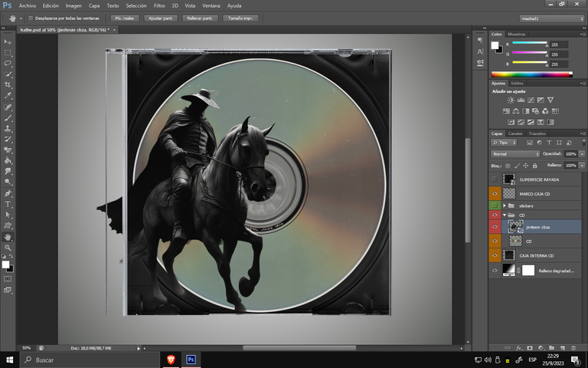The width and height of the screenshot is (588, 368).
Task: Click the Ajustar pant. button
Action: tap(161, 18)
